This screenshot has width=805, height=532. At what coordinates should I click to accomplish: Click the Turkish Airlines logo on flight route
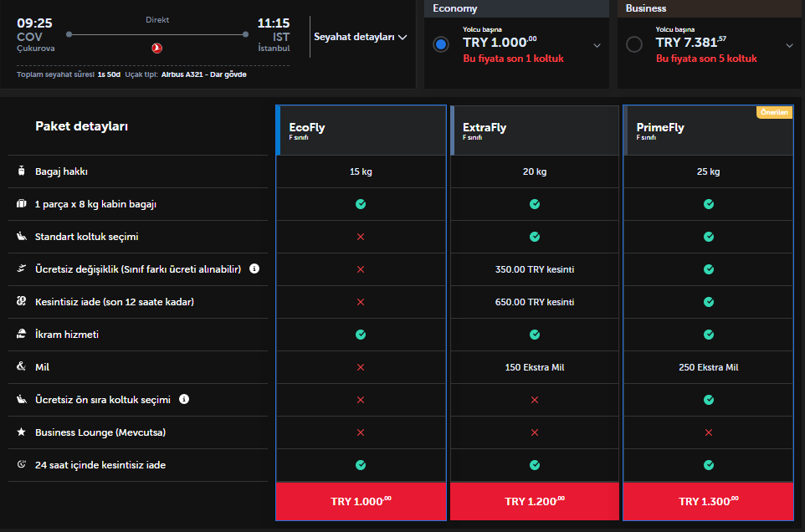coord(156,48)
